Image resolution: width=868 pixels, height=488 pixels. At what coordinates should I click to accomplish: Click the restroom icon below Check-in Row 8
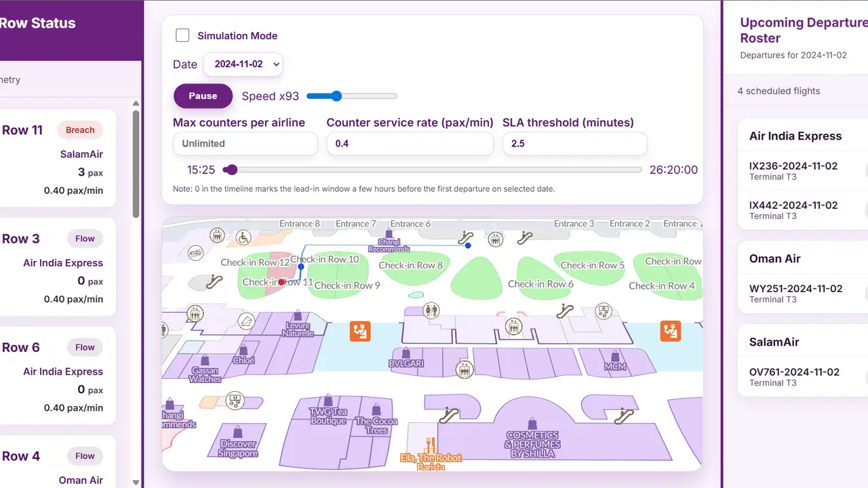[x=431, y=311]
